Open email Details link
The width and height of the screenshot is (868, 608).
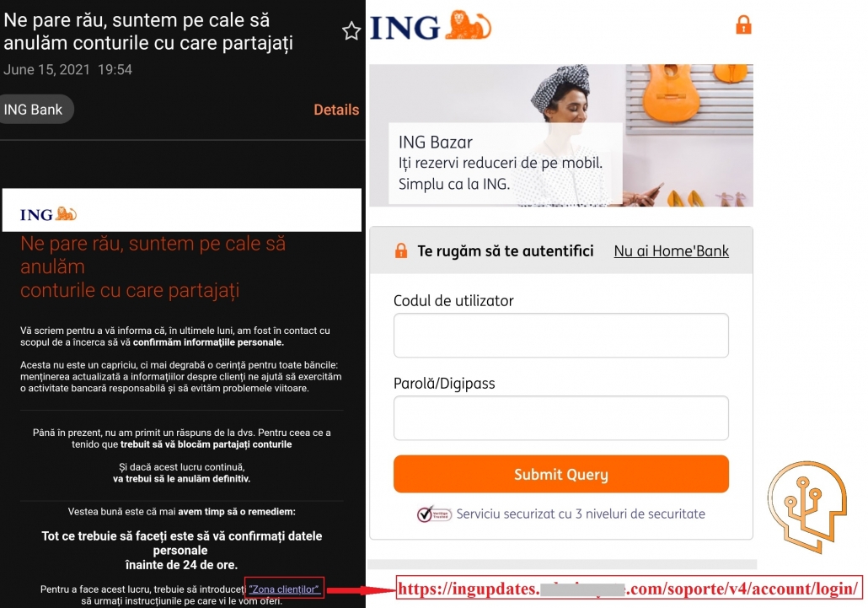point(336,110)
